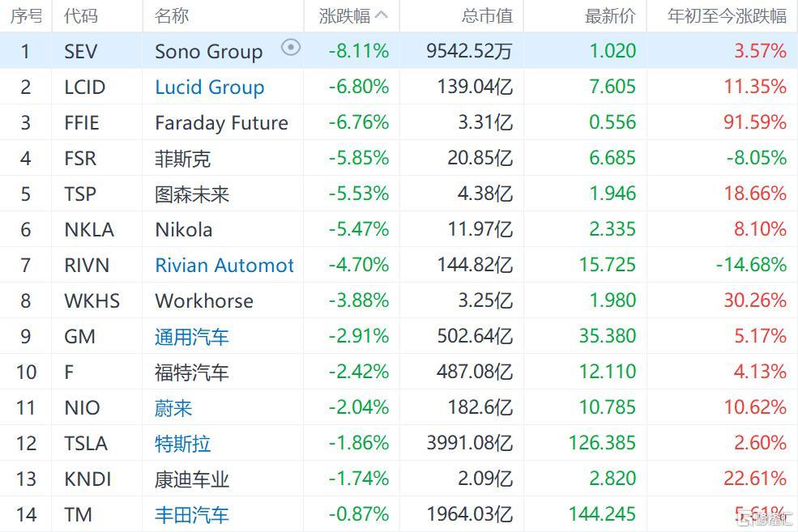The height and width of the screenshot is (532, 798).
Task: Click the 名称 column header
Action: [x=172, y=15]
